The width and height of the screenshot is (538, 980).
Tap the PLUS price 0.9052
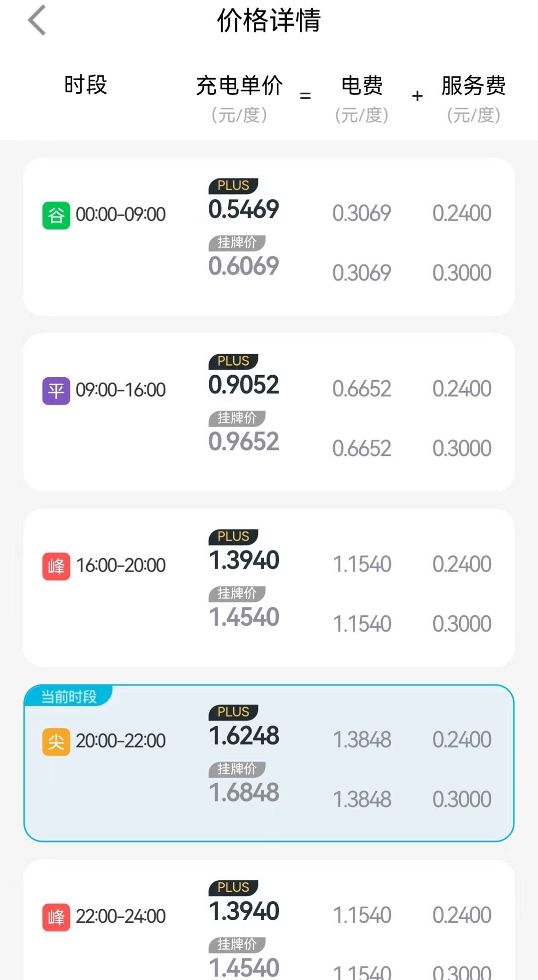[244, 385]
